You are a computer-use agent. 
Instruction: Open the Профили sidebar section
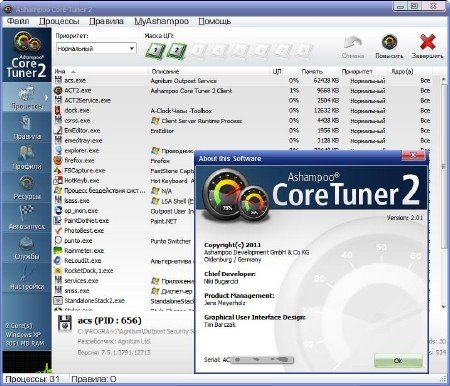pyautogui.click(x=27, y=157)
